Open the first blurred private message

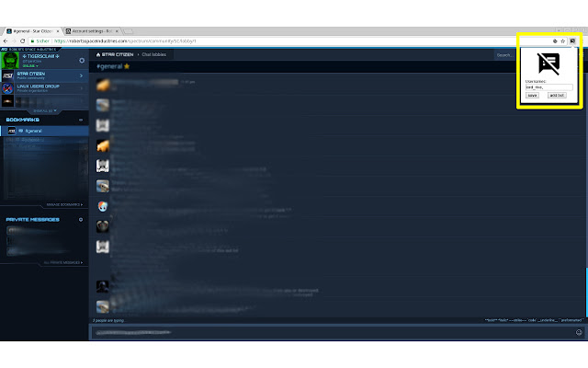(x=32, y=230)
